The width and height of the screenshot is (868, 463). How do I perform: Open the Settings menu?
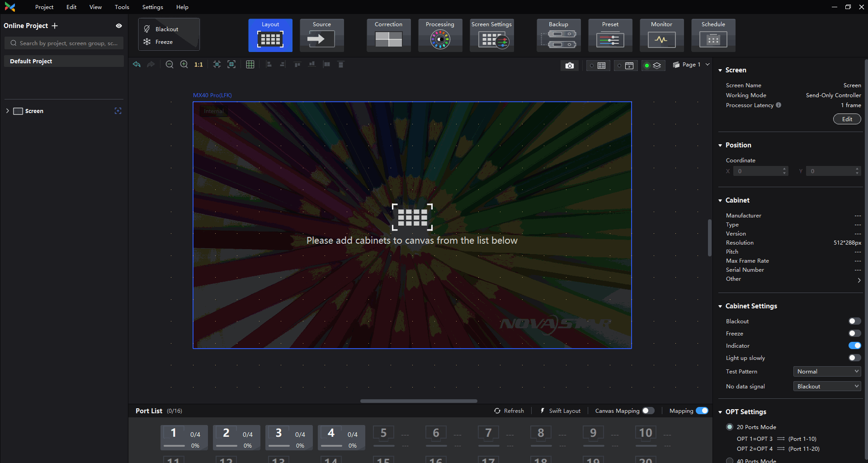coord(153,7)
